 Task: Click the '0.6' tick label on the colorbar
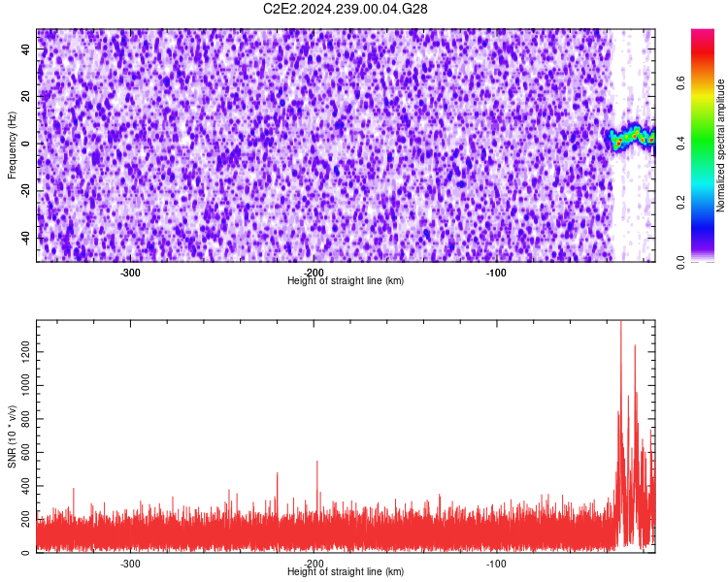click(680, 83)
